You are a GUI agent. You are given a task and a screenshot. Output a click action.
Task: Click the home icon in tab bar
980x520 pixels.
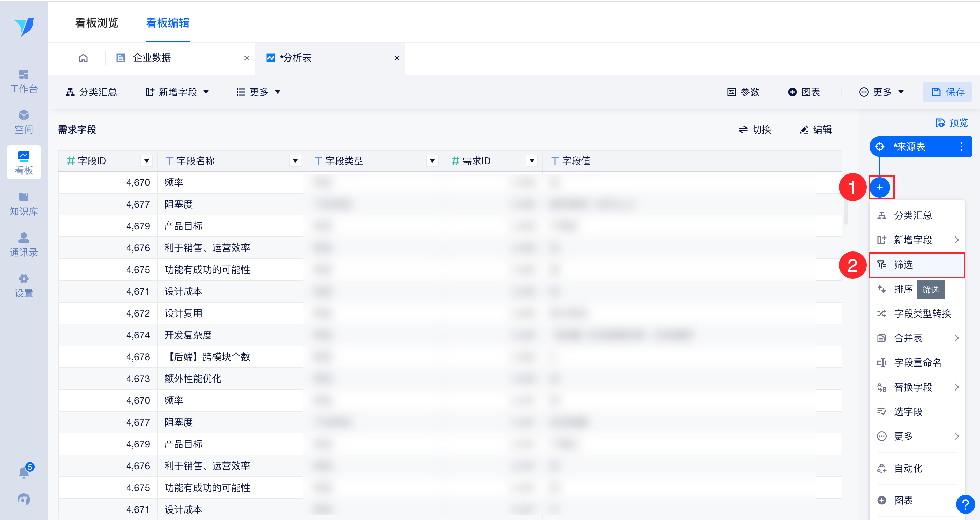83,58
